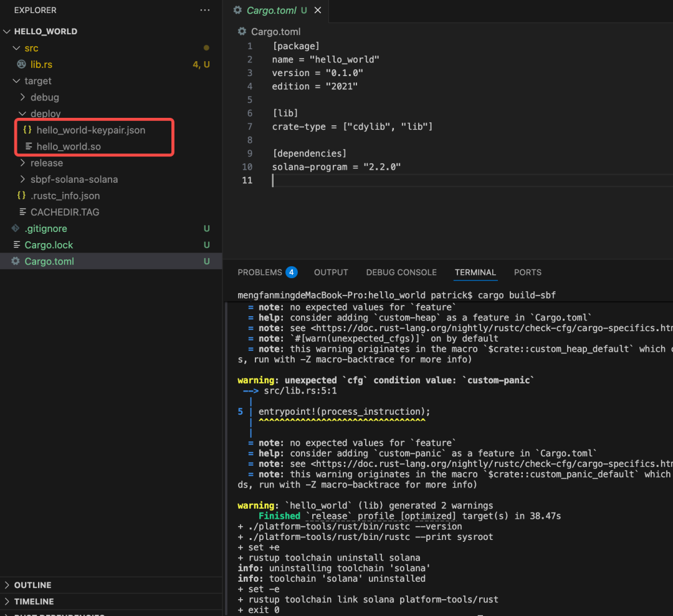Close the Cargo.toml editor tab

click(x=318, y=11)
